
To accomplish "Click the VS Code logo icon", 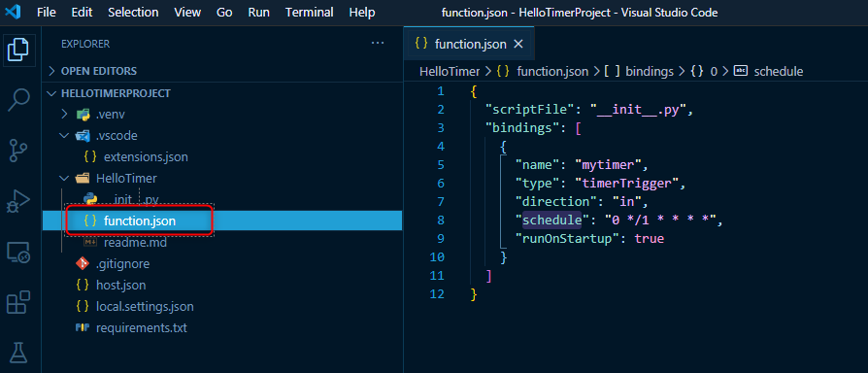I will [13, 12].
